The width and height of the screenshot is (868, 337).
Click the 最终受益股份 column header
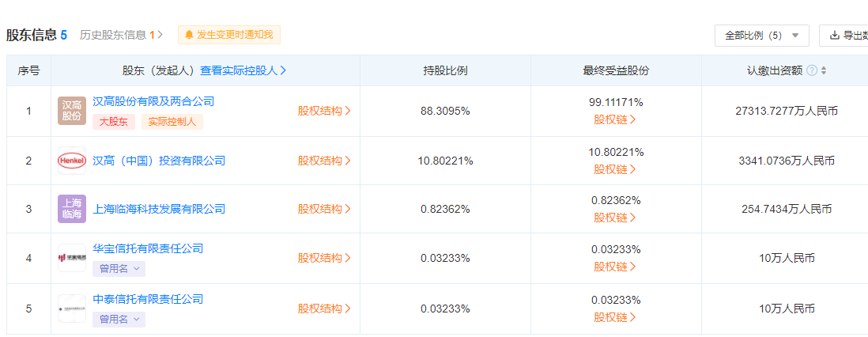[x=616, y=70]
